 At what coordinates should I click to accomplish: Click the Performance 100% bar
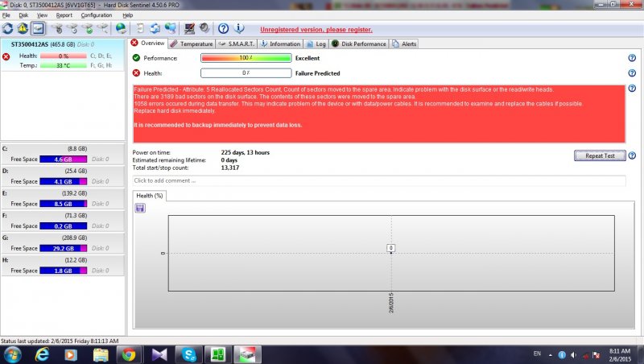tap(246, 58)
